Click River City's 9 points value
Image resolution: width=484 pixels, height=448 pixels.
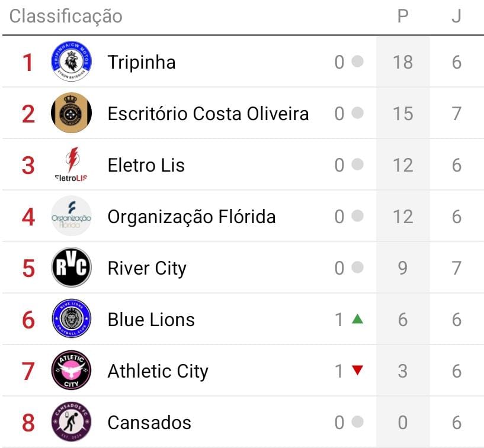coord(403,268)
